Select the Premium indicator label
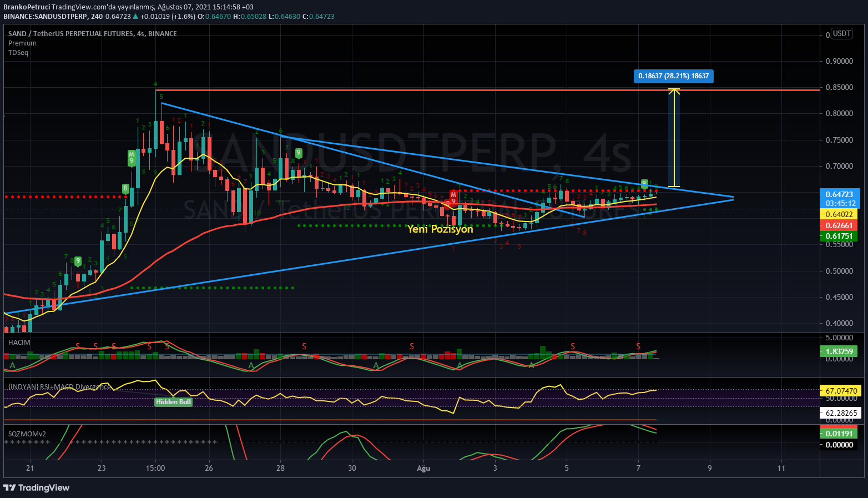The image size is (868, 498). coord(22,43)
